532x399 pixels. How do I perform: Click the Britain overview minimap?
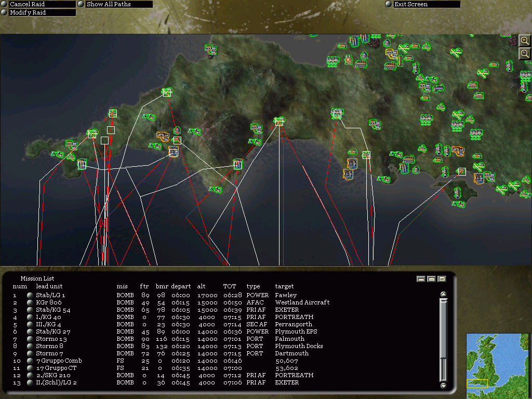[497, 366]
